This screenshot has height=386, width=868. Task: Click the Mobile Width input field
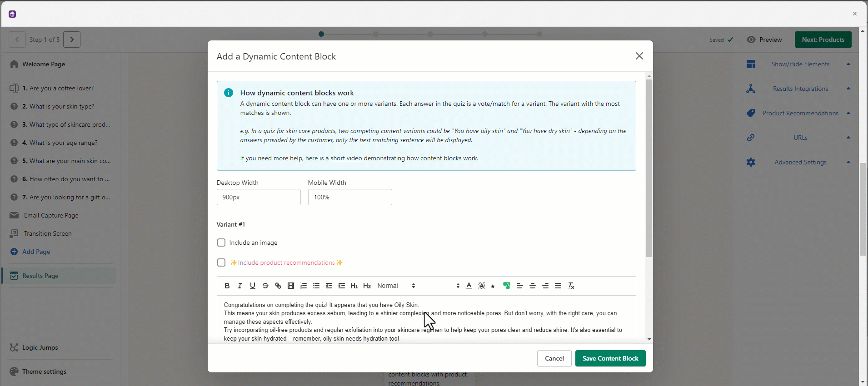(350, 197)
